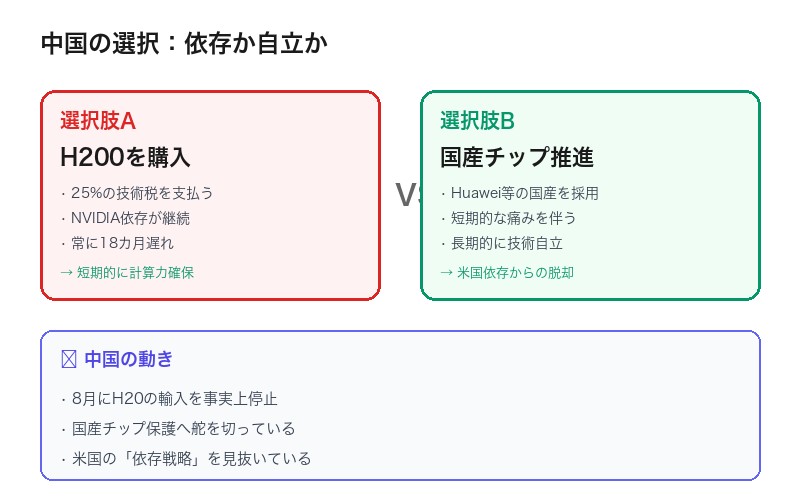The height and width of the screenshot is (500, 800).
Task: Click the slide title 中国の選択：依存か自立か
Action: pos(184,44)
